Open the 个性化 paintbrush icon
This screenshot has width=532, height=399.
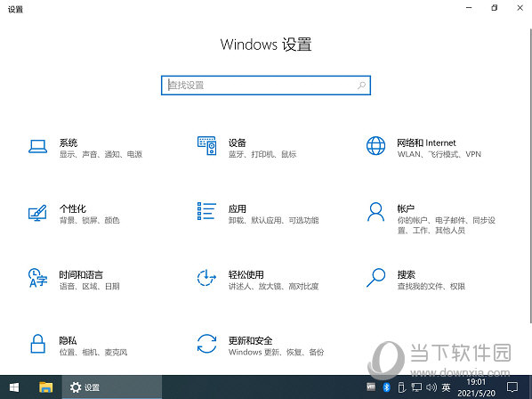(37, 213)
